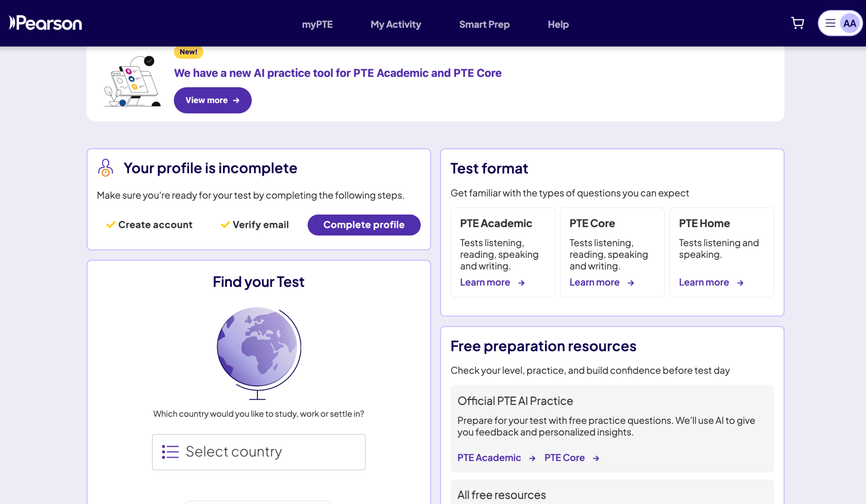Viewport: 866px width, 504px height.
Task: Open the new AI practice tool headline link
Action: point(338,73)
